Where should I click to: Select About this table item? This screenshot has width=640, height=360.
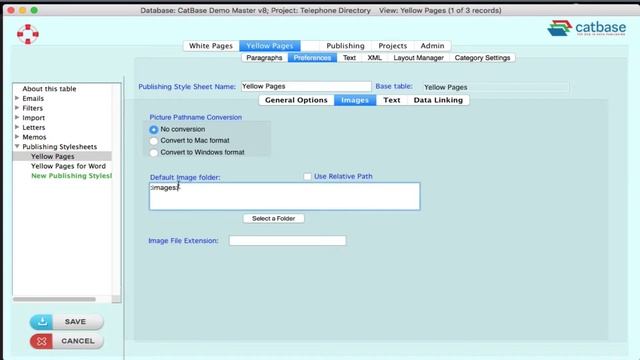point(49,89)
